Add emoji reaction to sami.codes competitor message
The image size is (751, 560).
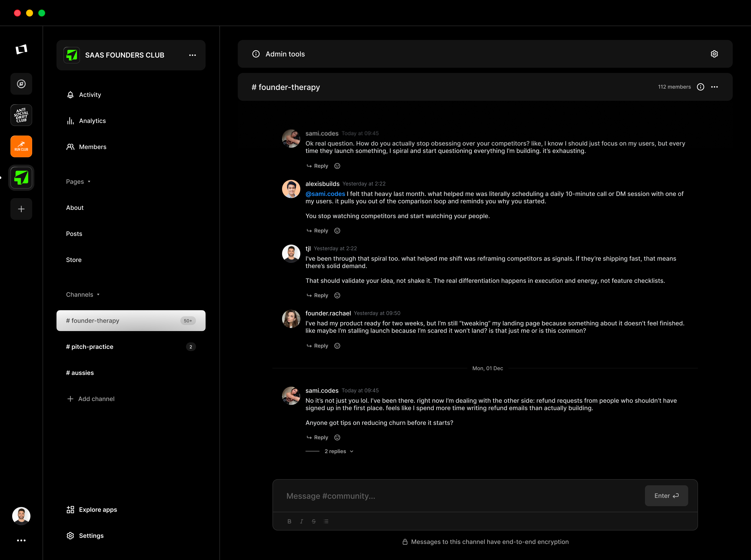(337, 166)
